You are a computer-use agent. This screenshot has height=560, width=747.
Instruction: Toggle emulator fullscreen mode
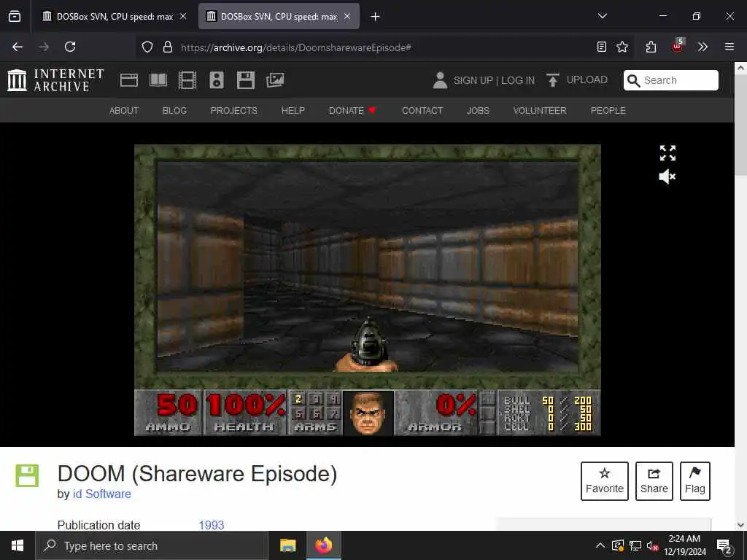pyautogui.click(x=667, y=153)
